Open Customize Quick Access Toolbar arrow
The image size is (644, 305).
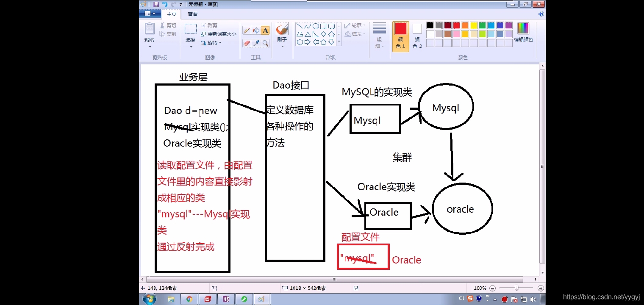(181, 4)
